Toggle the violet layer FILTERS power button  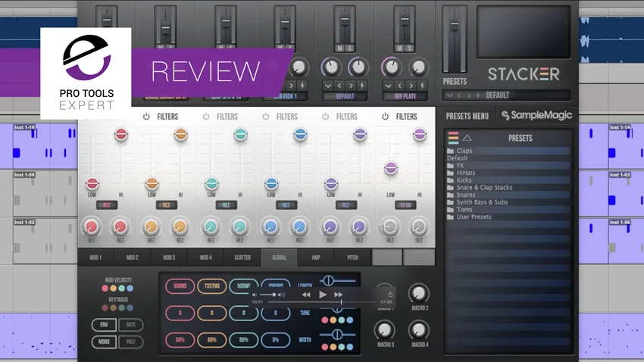pyautogui.click(x=385, y=117)
